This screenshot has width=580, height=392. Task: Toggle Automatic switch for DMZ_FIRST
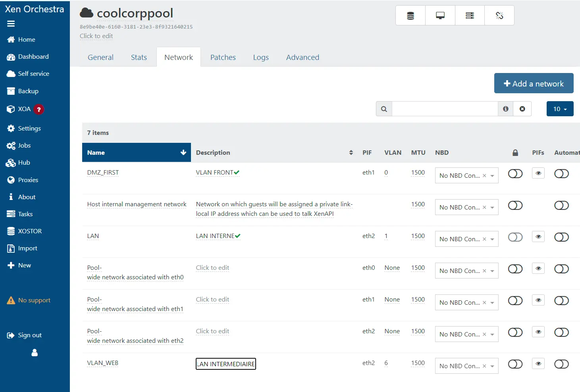tap(561, 174)
